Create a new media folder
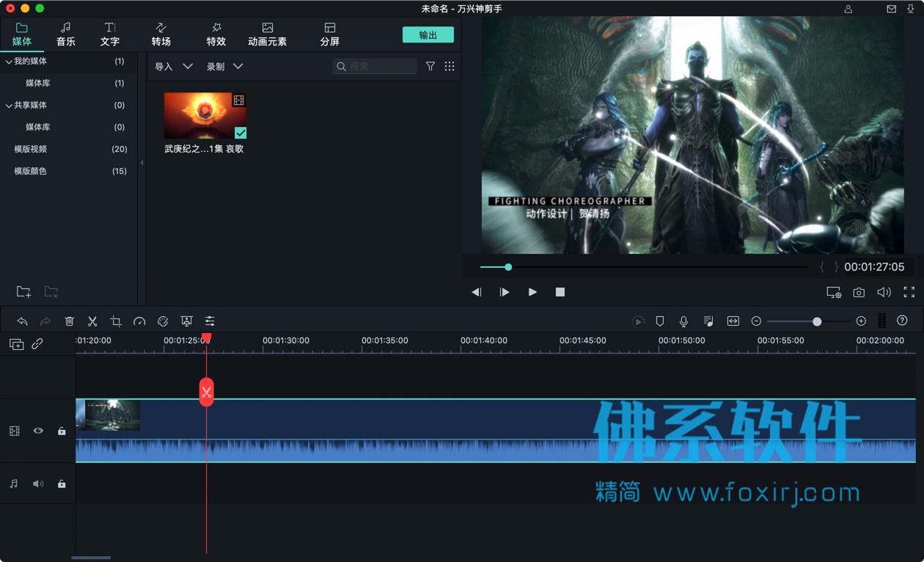This screenshot has height=562, width=924. click(x=23, y=292)
